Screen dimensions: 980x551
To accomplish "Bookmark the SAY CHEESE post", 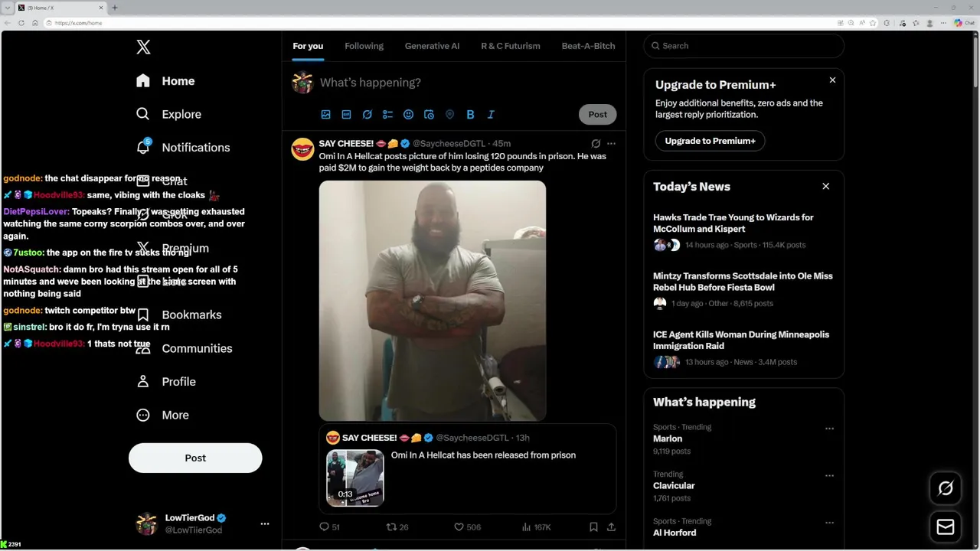I will click(593, 527).
